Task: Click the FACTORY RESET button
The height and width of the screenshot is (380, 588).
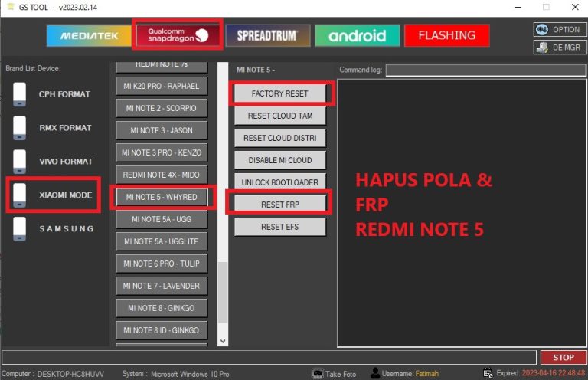Action: (x=279, y=93)
